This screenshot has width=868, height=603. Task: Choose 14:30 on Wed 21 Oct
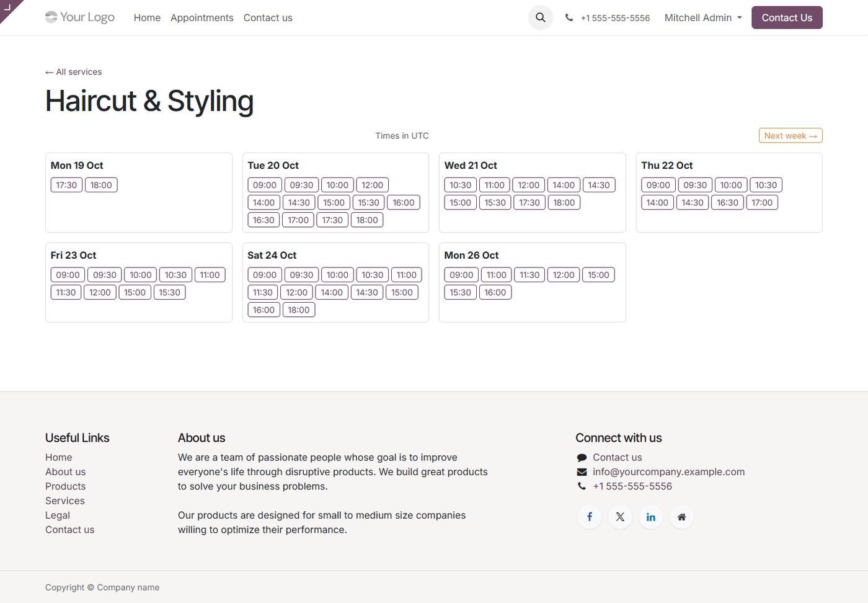pyautogui.click(x=599, y=185)
